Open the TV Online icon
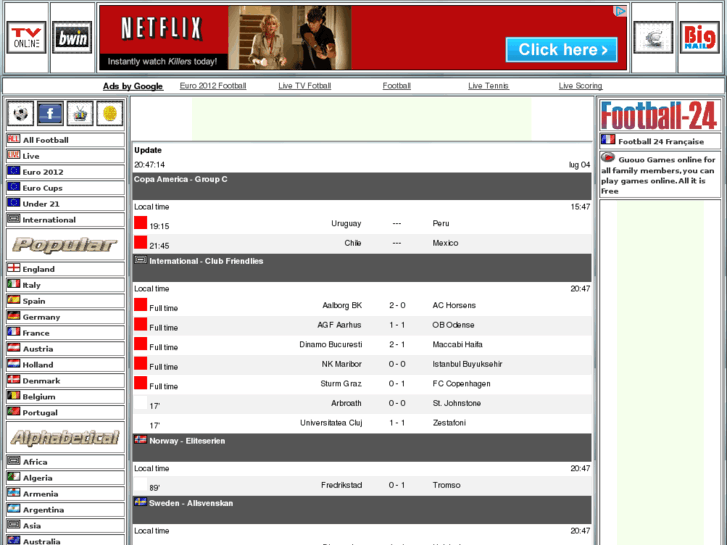This screenshot has height=545, width=727. pos(26,37)
